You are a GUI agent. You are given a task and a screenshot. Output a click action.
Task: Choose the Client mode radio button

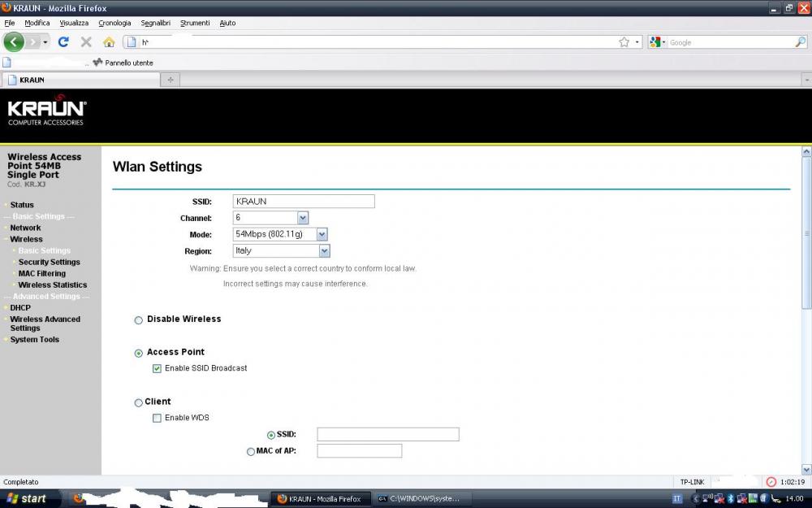(x=138, y=402)
